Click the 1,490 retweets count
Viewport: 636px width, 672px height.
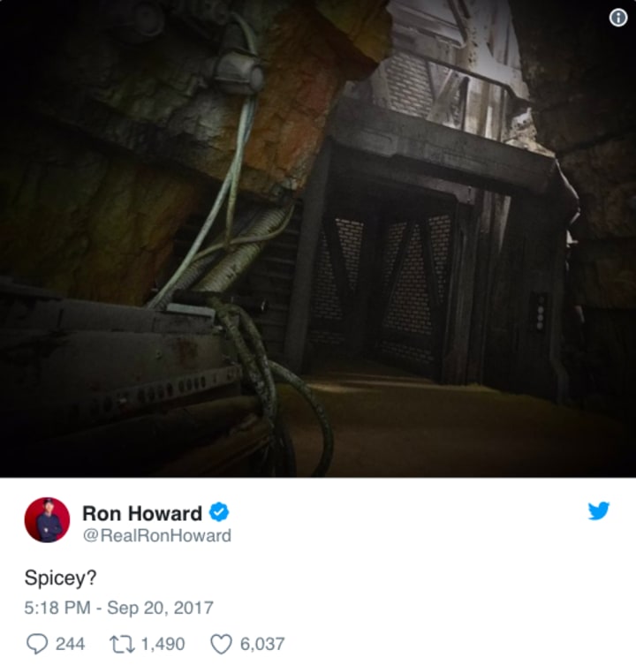[163, 644]
